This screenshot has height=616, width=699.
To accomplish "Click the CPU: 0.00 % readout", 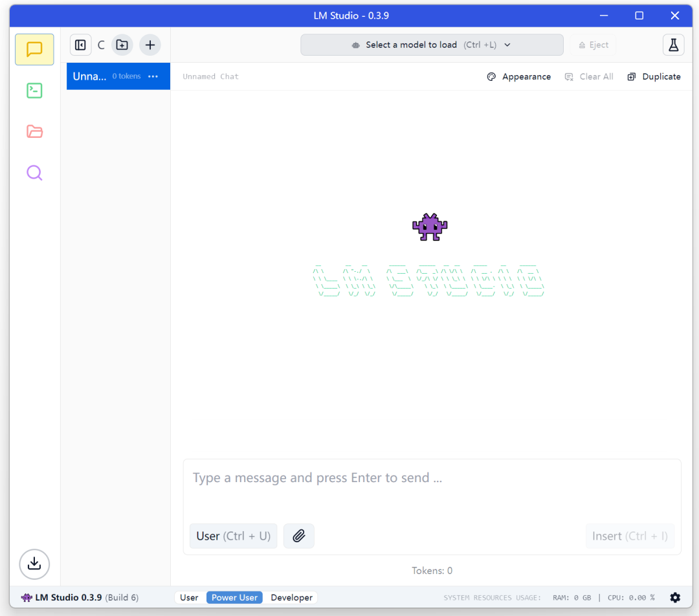I will tap(631, 598).
